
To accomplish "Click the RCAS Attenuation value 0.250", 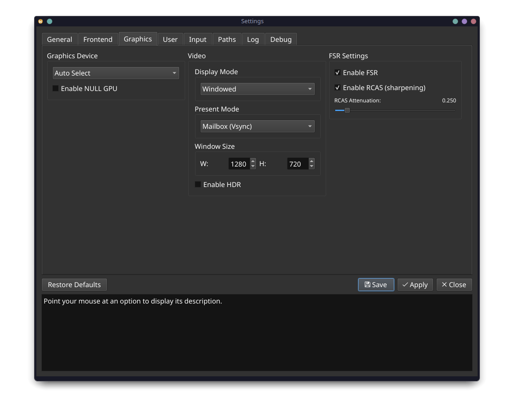I will 449,101.
